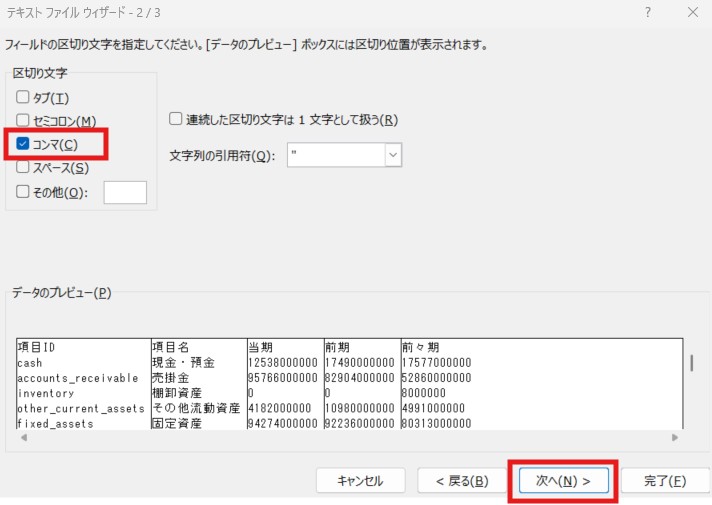Select the 項目名 column header in preview
Screen dimensions: 712x505
170,347
